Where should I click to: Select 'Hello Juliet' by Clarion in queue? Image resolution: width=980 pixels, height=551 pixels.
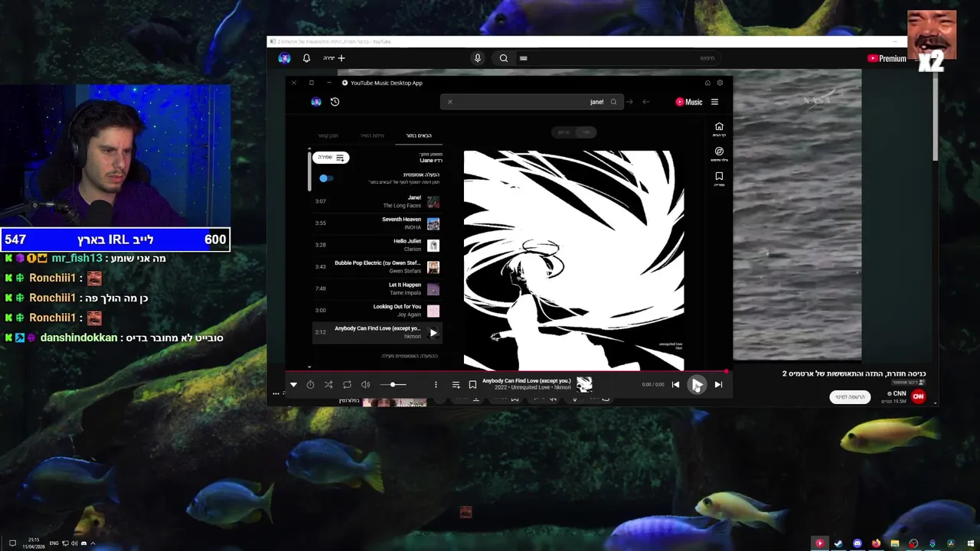tap(375, 245)
